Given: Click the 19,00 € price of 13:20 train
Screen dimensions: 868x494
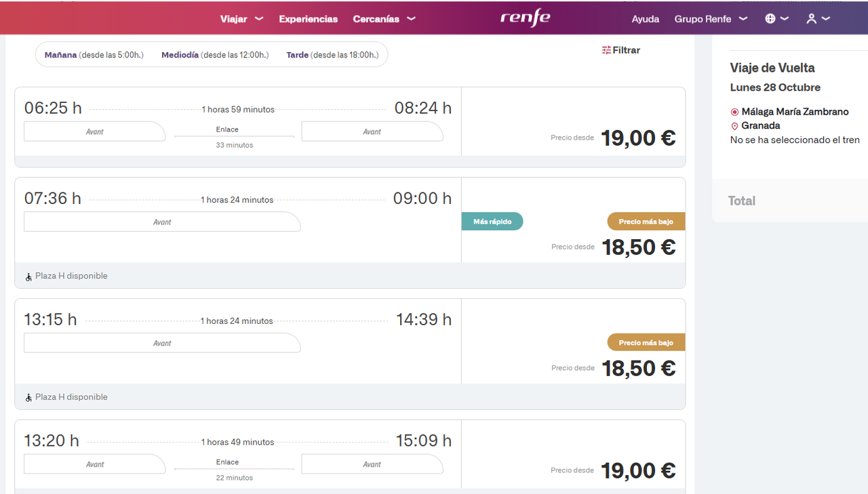Looking at the screenshot, I should coord(638,471).
